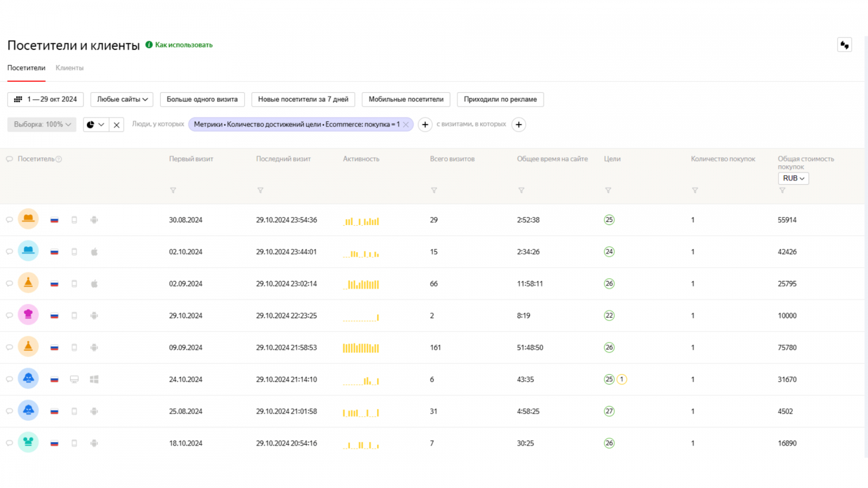
Task: Open the RUB currency selector
Action: coord(793,178)
